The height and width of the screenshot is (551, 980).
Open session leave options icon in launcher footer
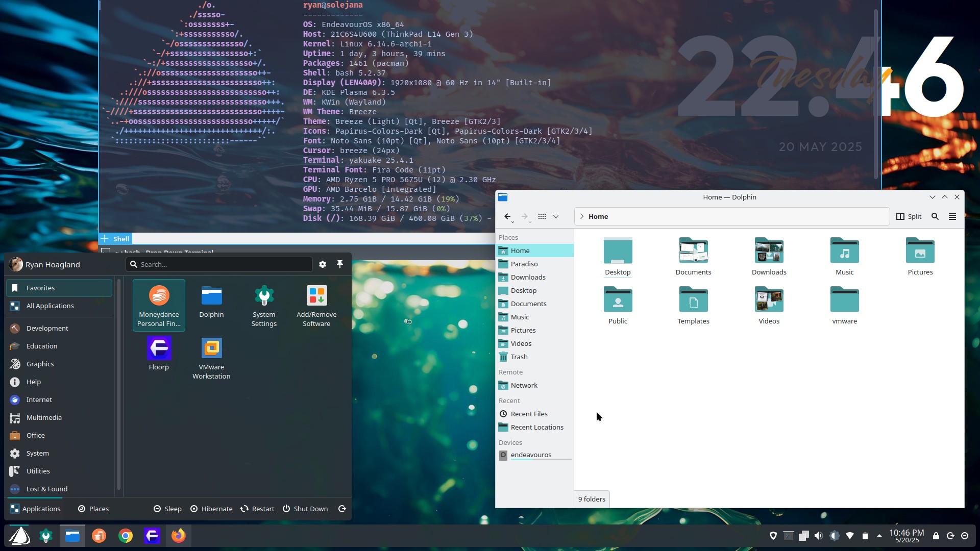342,509
